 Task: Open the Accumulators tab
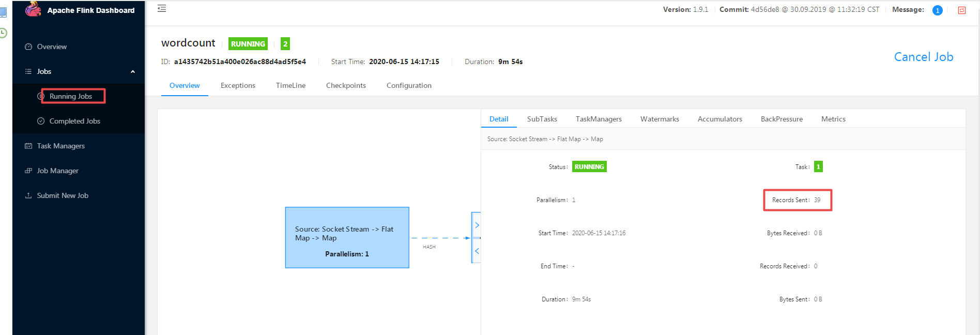[720, 119]
